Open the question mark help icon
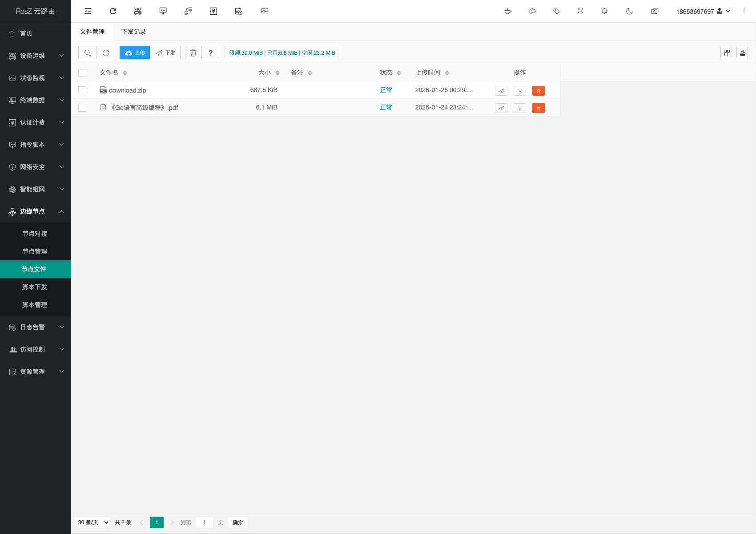The width and height of the screenshot is (756, 534). tap(211, 53)
